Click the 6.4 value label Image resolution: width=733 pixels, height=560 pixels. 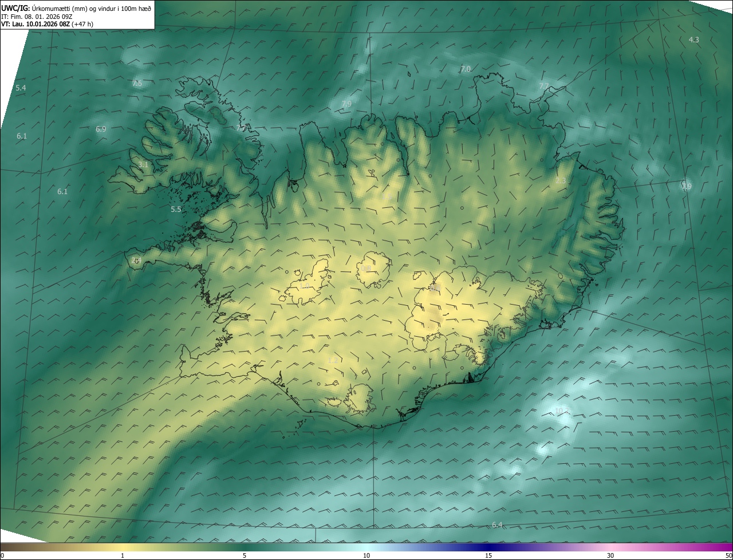pos(497,525)
